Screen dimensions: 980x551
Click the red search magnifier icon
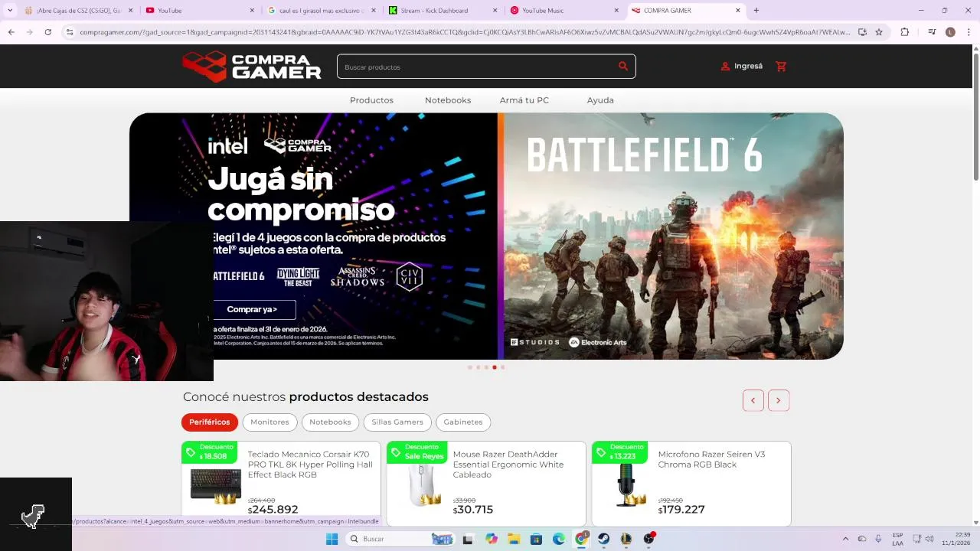(623, 67)
